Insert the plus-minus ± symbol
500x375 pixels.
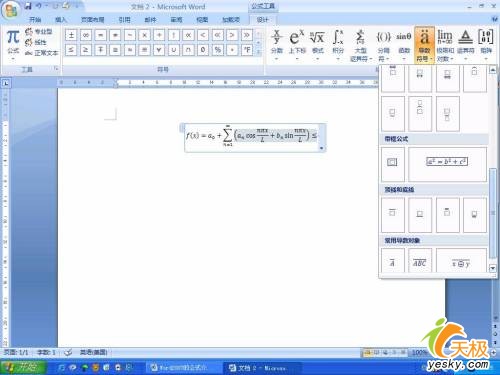(71, 35)
